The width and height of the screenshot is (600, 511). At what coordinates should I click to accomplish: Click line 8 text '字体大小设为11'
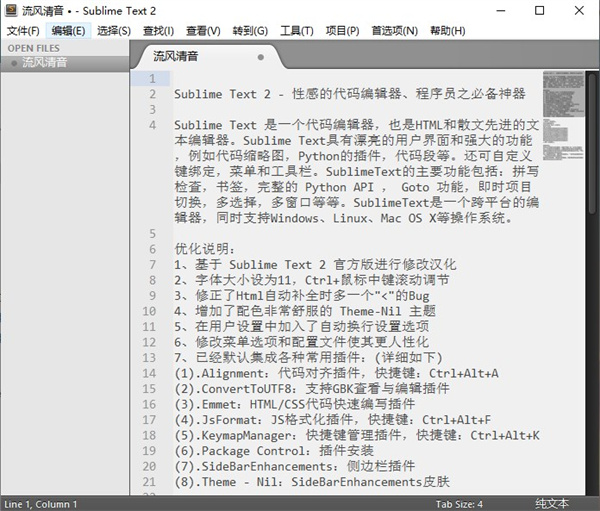click(x=243, y=280)
